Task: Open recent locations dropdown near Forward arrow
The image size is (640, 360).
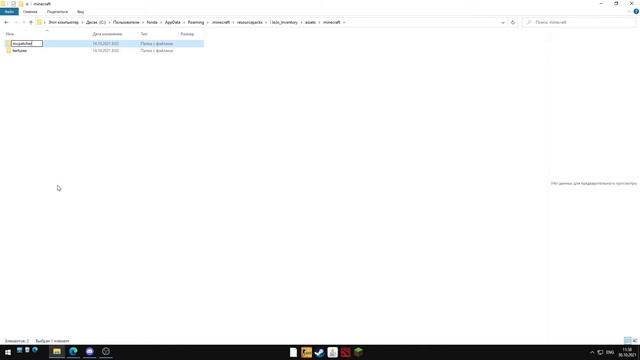Action: pos(23,22)
